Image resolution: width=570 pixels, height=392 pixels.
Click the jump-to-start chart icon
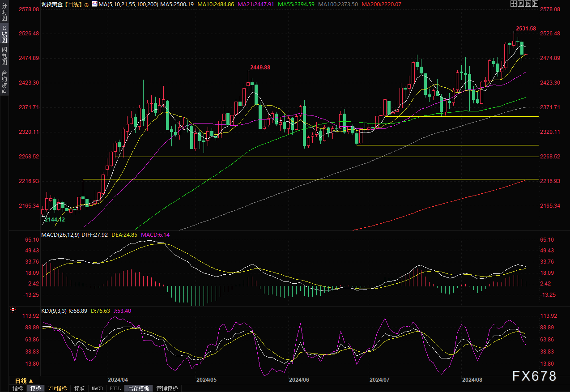click(520, 4)
